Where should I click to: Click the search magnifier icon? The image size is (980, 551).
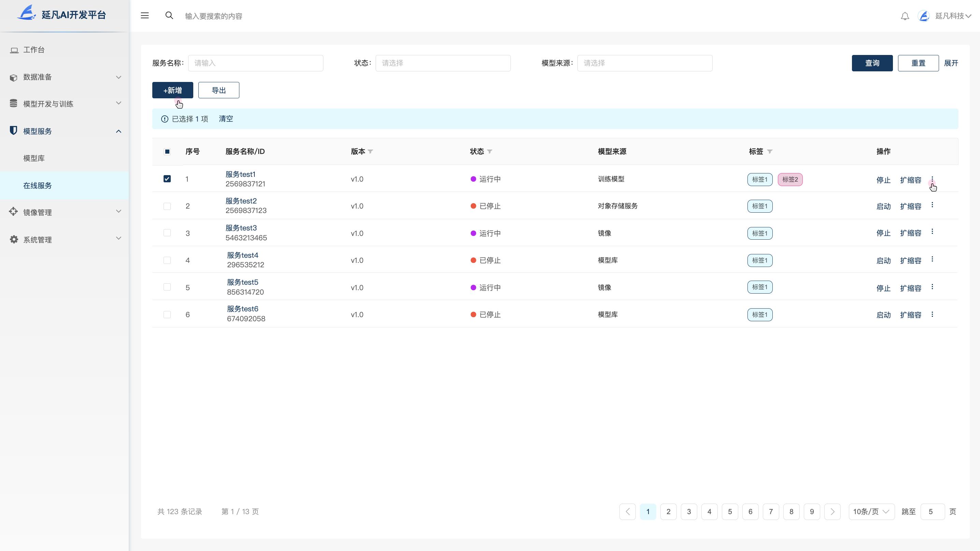pos(169,15)
